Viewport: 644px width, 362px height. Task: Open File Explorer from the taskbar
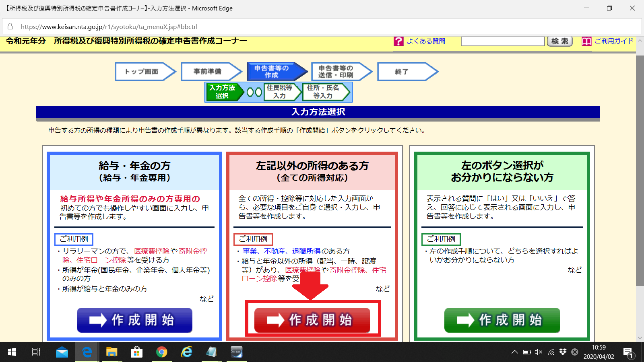click(x=111, y=352)
